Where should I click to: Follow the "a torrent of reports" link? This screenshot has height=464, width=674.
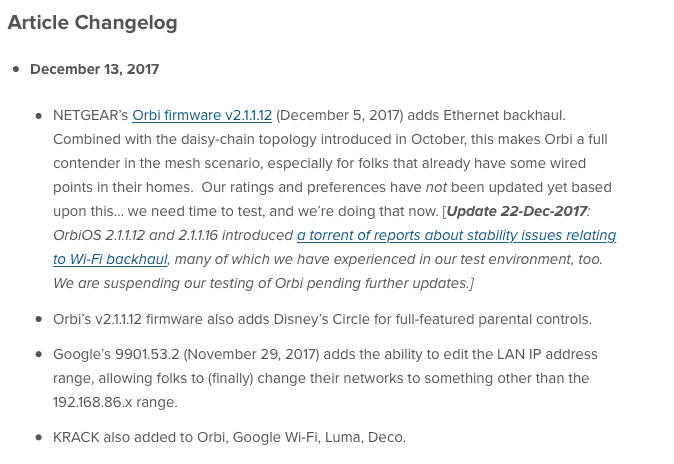click(456, 235)
